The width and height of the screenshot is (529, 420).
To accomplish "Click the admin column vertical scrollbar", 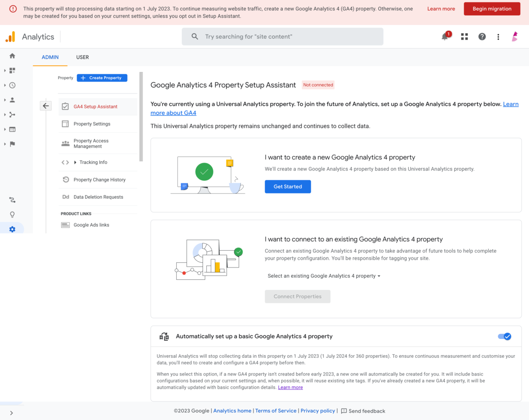I will tap(141, 117).
